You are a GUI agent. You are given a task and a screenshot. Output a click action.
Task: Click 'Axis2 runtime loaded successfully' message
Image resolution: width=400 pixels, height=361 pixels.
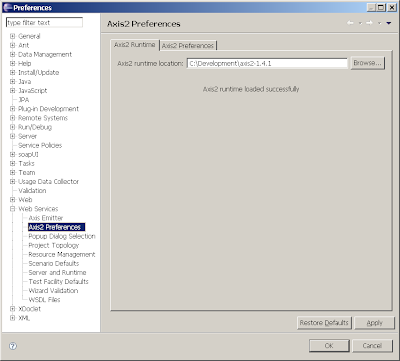251,89
